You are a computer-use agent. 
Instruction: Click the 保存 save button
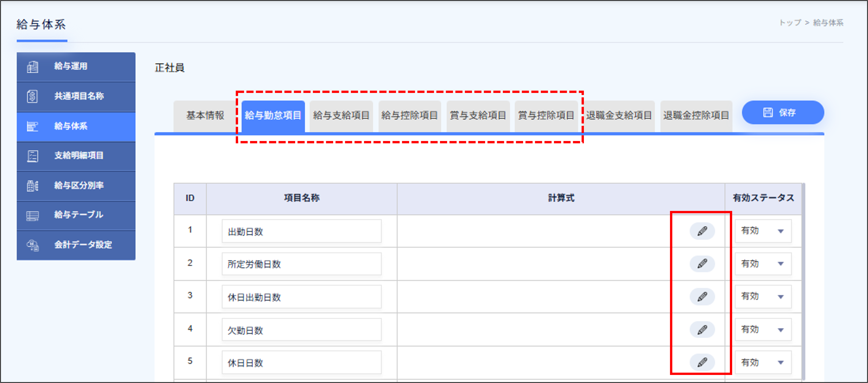[x=783, y=112]
